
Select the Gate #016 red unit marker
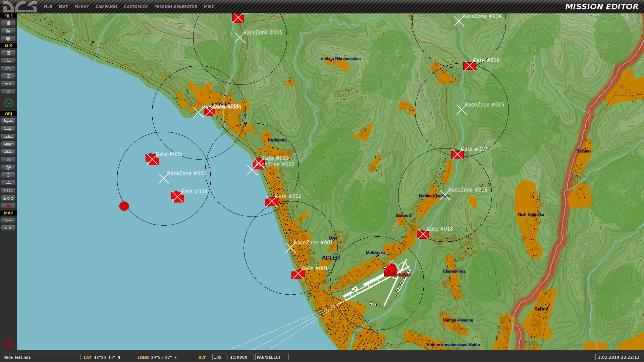tap(469, 66)
